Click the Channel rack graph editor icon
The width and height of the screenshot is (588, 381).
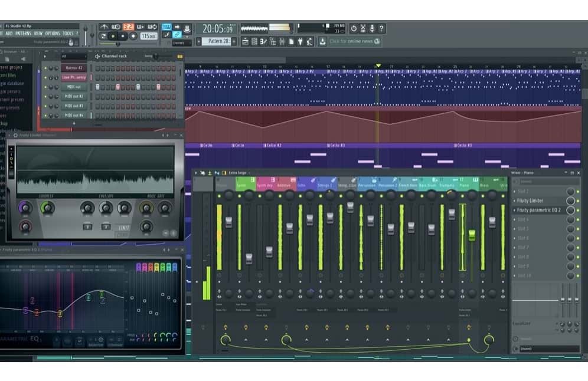click(180, 57)
